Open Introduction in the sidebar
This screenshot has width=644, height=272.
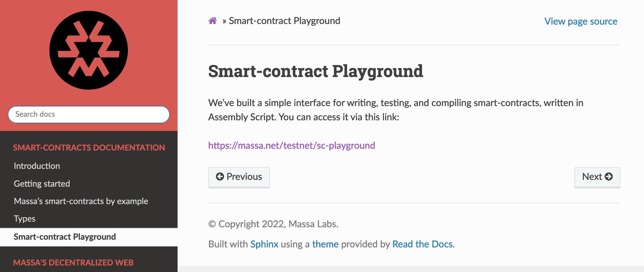coord(37,166)
